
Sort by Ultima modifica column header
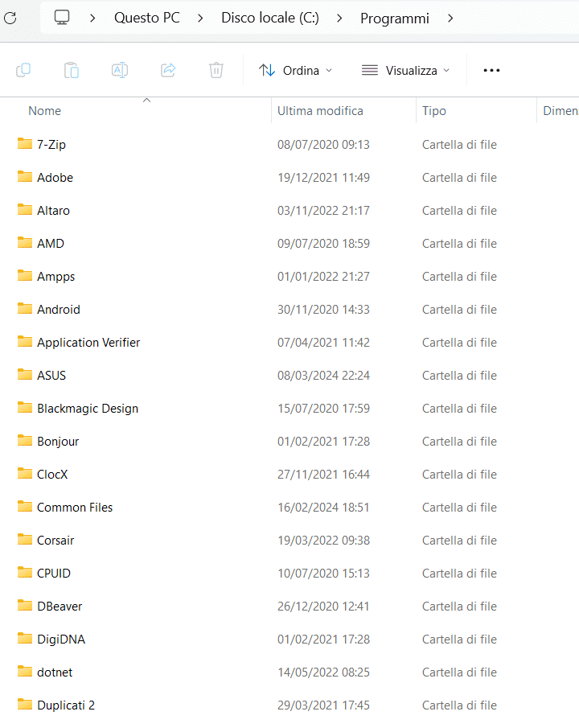pyautogui.click(x=320, y=111)
